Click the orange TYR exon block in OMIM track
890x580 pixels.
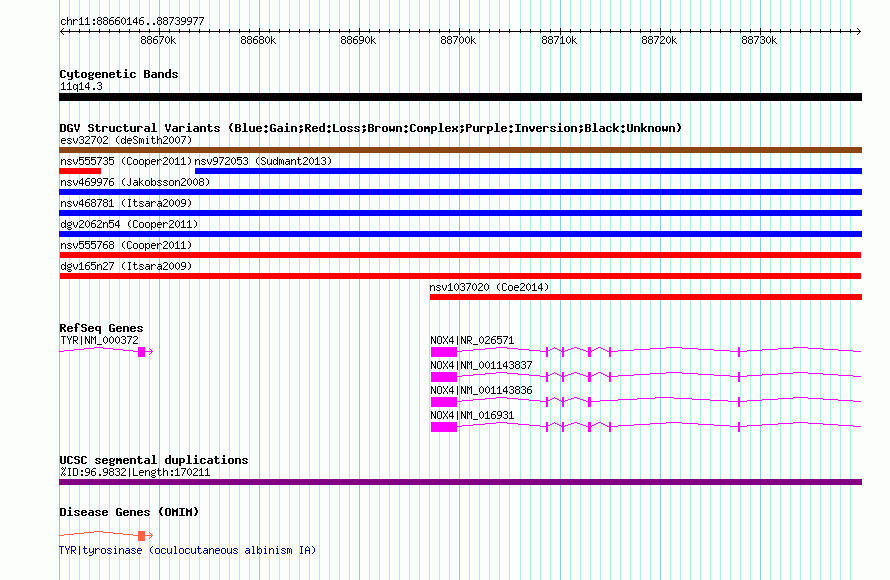[142, 536]
